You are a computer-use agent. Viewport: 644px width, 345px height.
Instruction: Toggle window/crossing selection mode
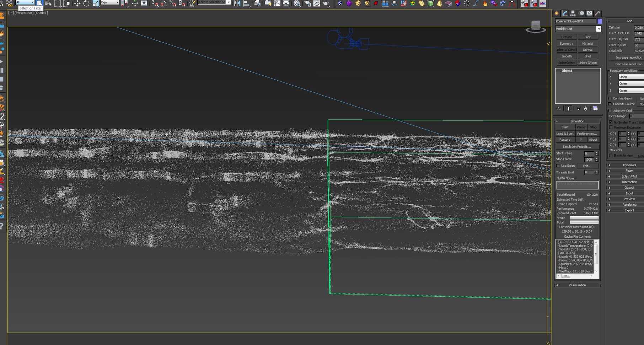pyautogui.click(x=66, y=4)
